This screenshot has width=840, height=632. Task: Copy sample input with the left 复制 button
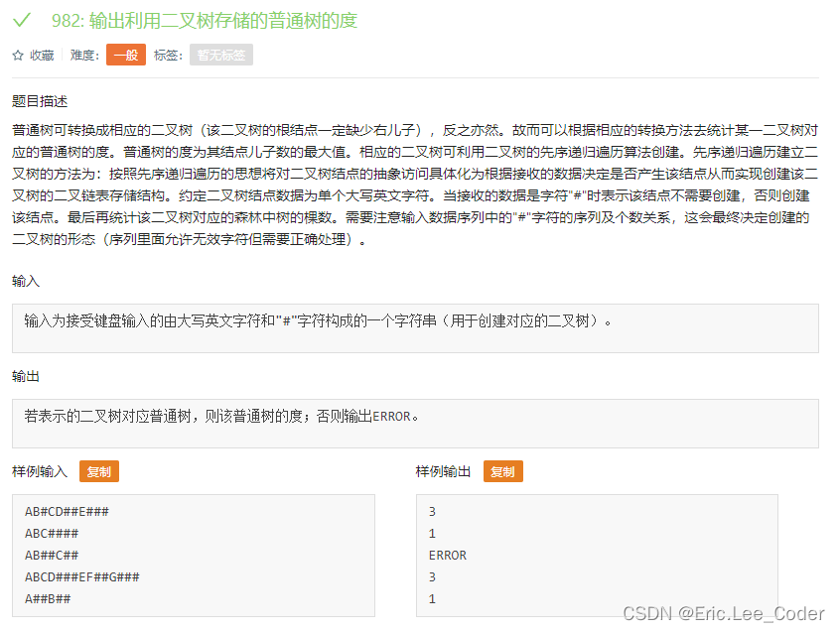pyautogui.click(x=98, y=471)
